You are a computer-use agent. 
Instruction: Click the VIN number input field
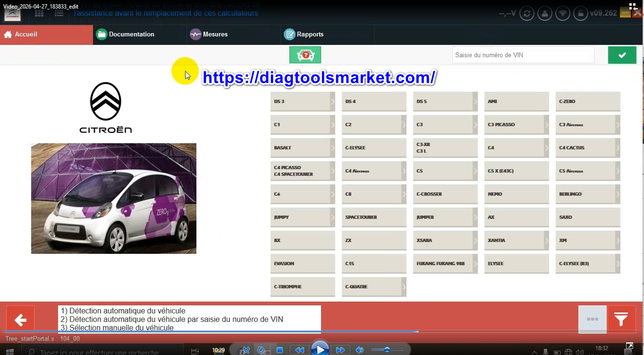(523, 55)
